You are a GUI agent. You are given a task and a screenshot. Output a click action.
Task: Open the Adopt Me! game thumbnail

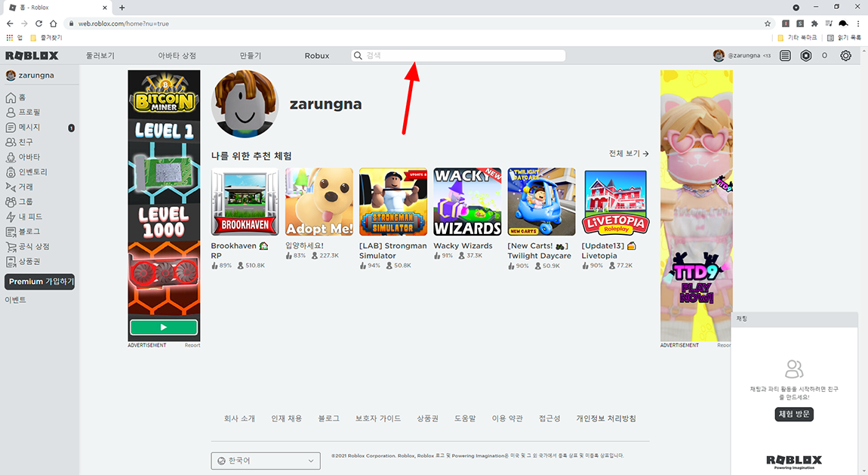tap(319, 202)
